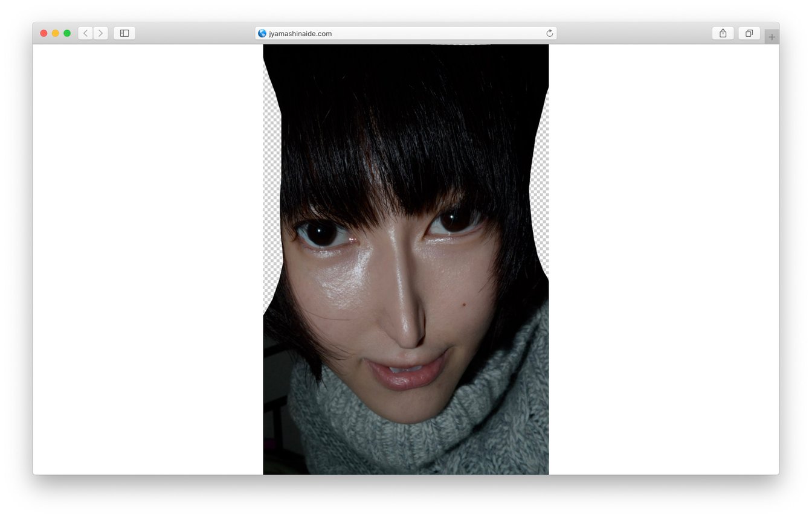This screenshot has width=812, height=518.
Task: Click the small mole on the cheek in photo
Action: click(463, 304)
